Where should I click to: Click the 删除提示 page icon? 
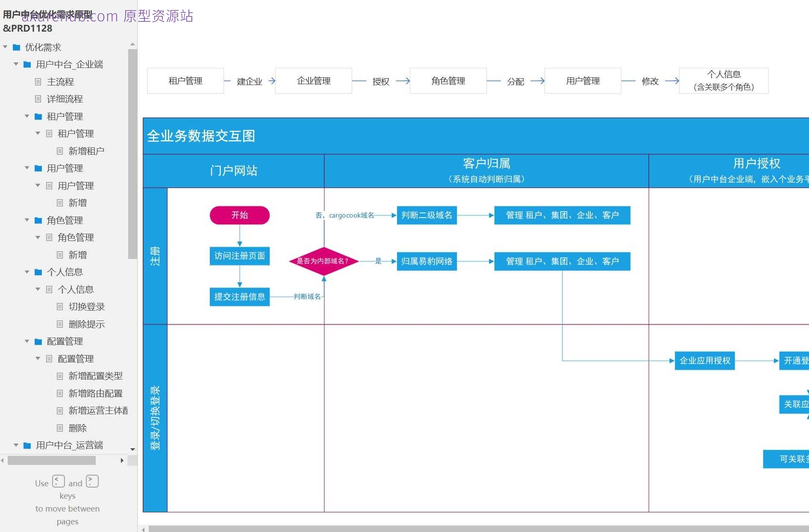coord(60,324)
